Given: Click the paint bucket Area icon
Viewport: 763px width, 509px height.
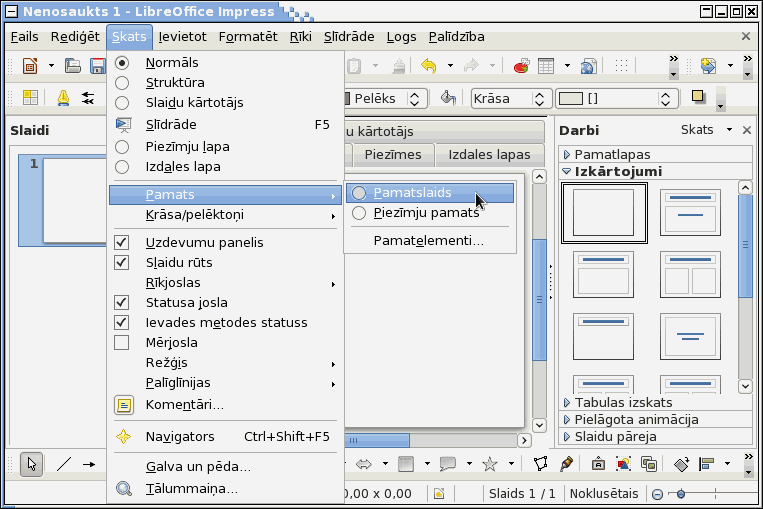Looking at the screenshot, I should click(448, 98).
